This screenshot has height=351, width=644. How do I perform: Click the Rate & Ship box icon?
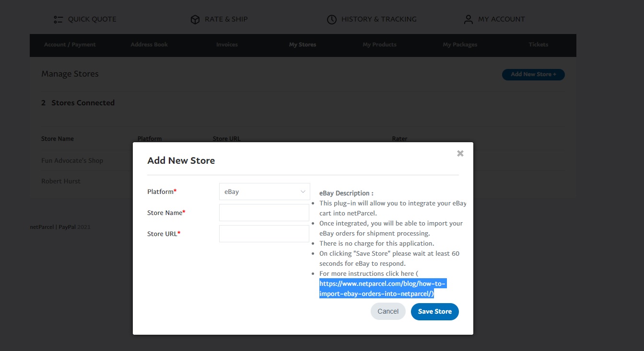[x=195, y=20]
